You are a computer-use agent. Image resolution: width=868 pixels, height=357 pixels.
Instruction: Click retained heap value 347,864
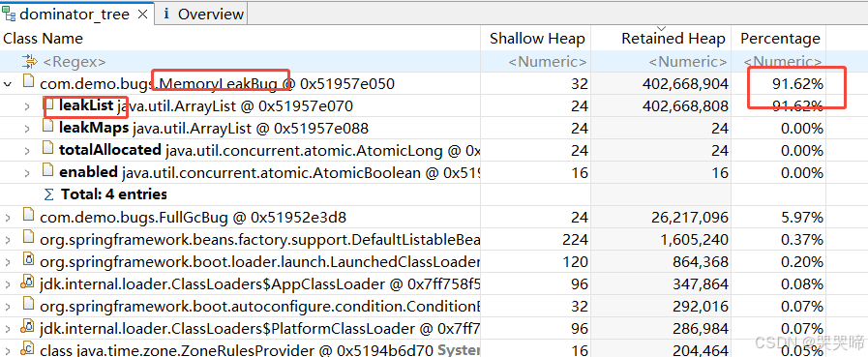701,283
